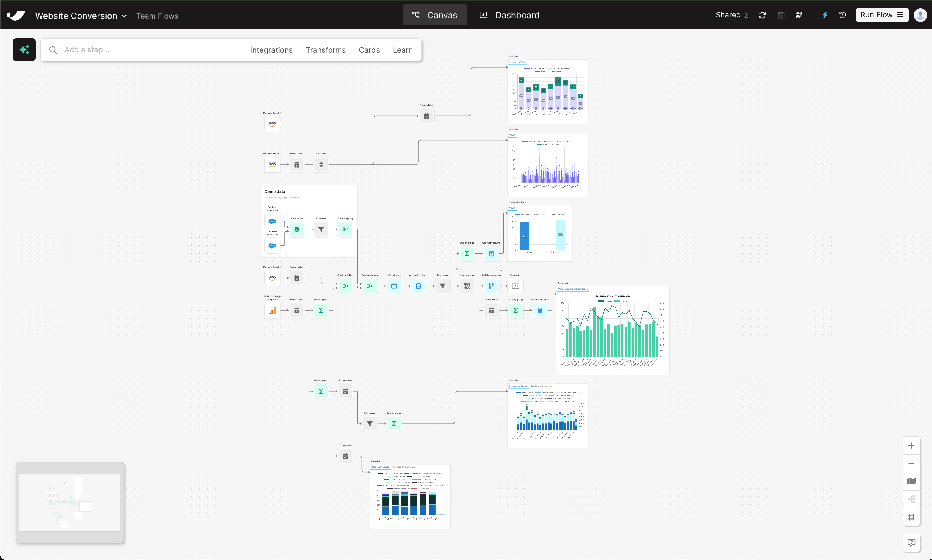Click the save flow icon

point(781,15)
